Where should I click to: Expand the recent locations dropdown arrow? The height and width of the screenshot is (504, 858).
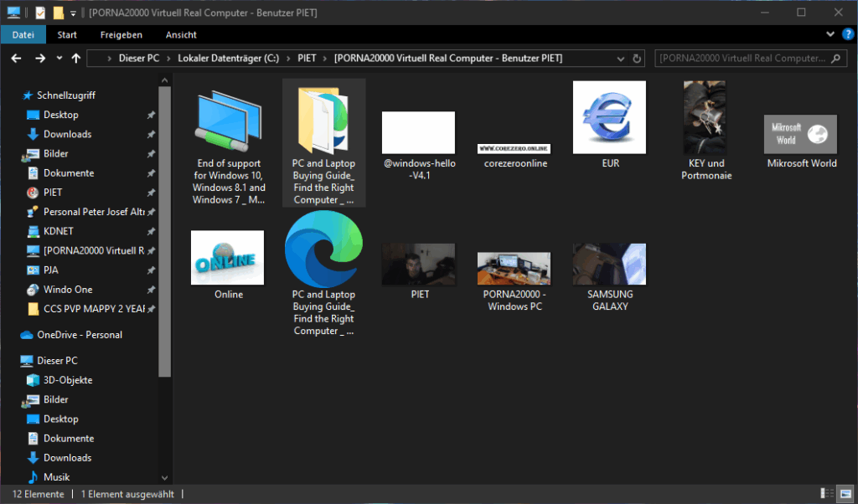pos(59,59)
